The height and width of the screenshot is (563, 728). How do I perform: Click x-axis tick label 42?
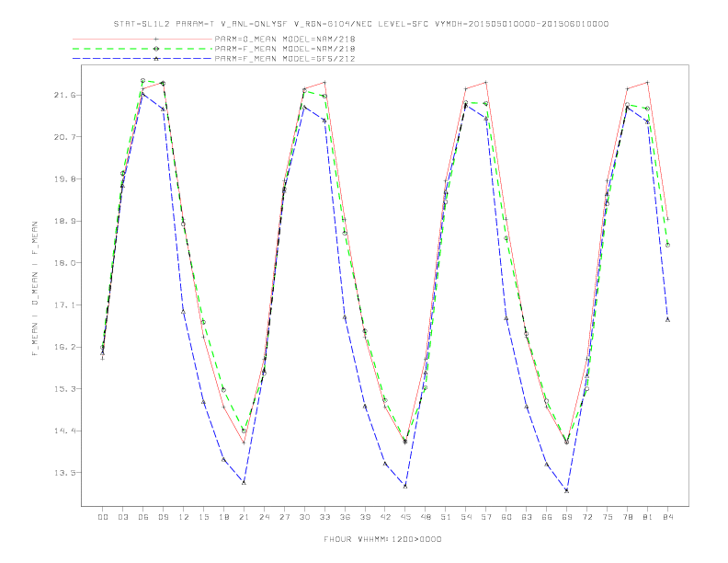pos(385,517)
